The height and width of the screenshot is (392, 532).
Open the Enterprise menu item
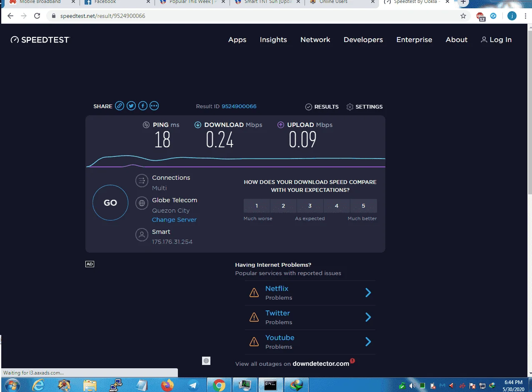414,40
